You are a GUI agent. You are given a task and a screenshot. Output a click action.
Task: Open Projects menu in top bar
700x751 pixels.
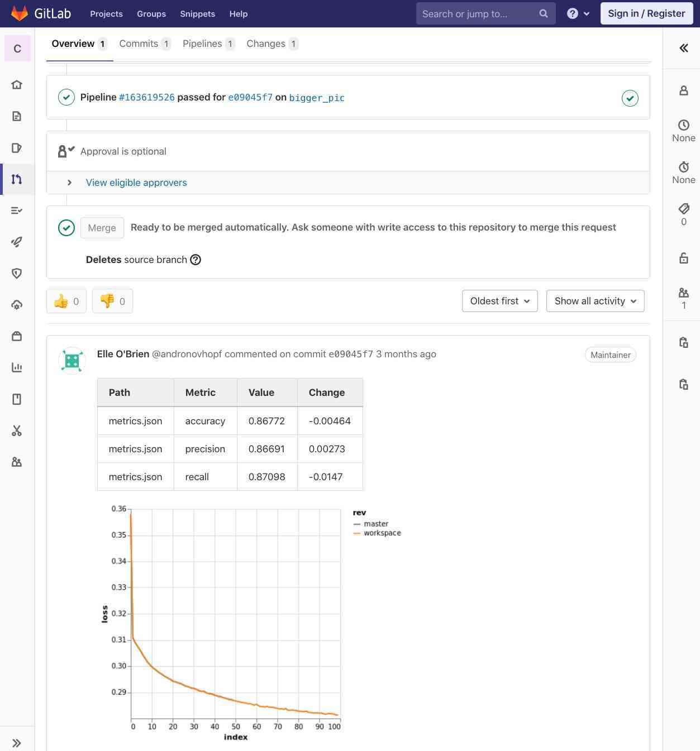[106, 13]
